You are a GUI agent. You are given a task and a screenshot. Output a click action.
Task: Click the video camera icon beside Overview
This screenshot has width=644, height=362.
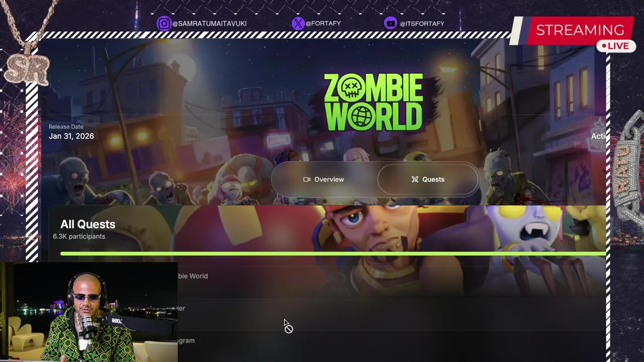click(307, 179)
